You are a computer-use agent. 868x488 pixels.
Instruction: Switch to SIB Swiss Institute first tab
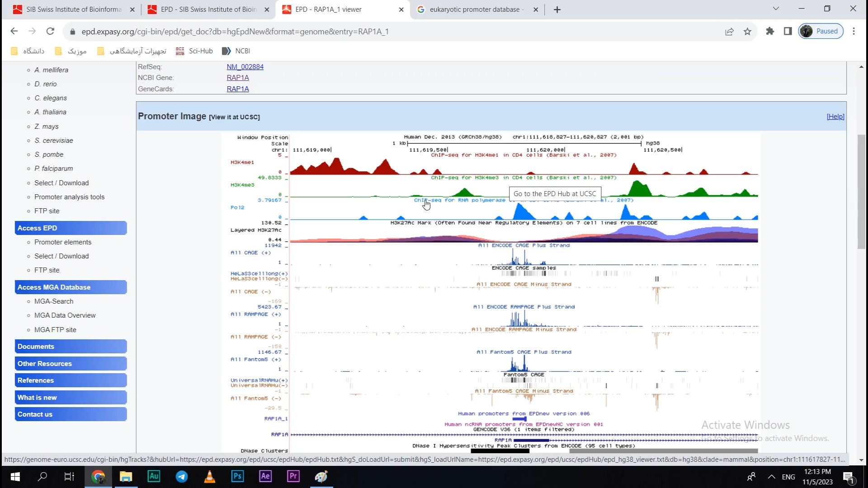tap(72, 9)
